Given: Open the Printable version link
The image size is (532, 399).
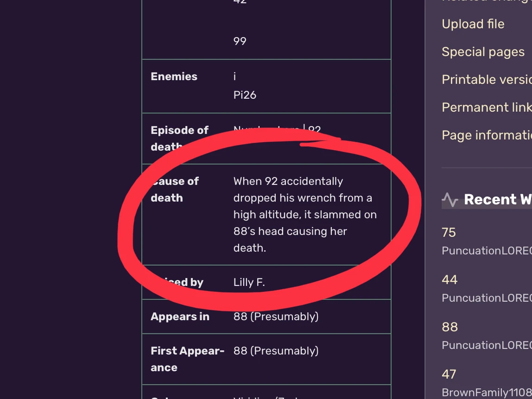Looking at the screenshot, I should point(487,80).
